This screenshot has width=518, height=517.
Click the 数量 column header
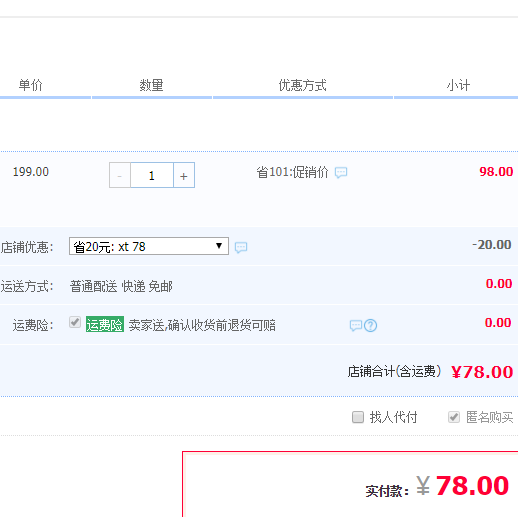click(x=151, y=85)
